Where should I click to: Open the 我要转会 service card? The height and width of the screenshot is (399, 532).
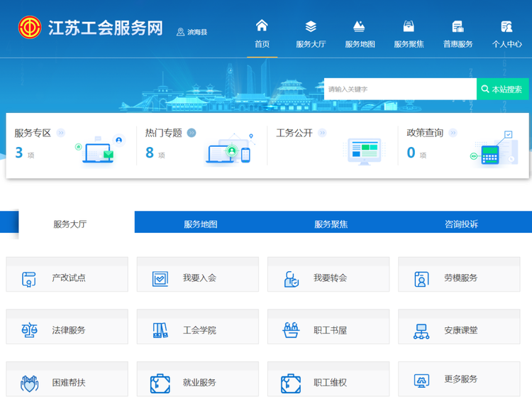[x=328, y=274]
